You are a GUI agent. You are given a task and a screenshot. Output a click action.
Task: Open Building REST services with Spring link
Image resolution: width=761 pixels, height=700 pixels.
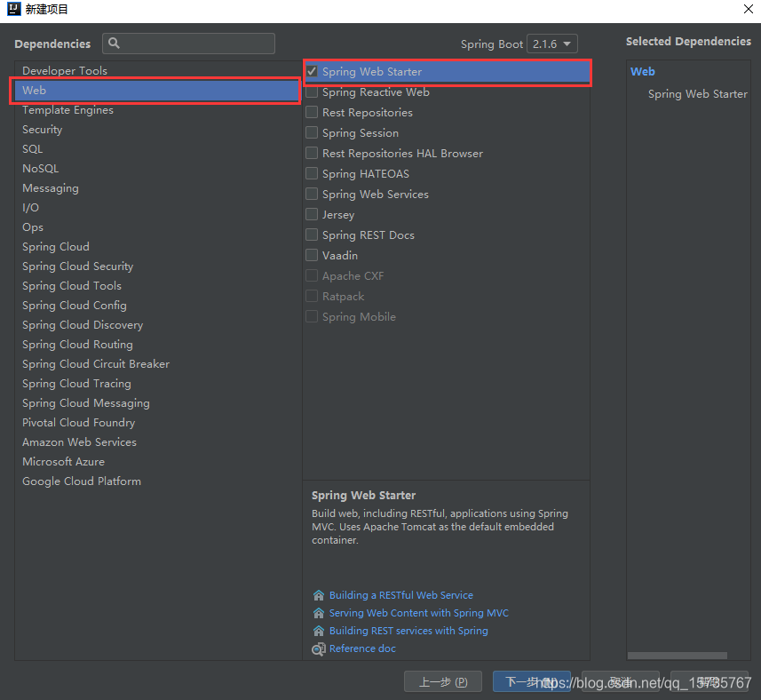point(408,631)
